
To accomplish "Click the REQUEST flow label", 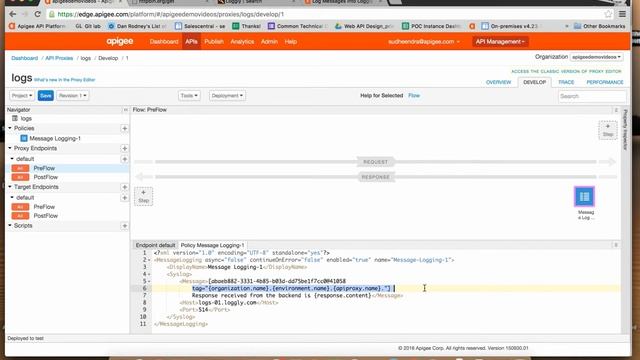I will (376, 162).
